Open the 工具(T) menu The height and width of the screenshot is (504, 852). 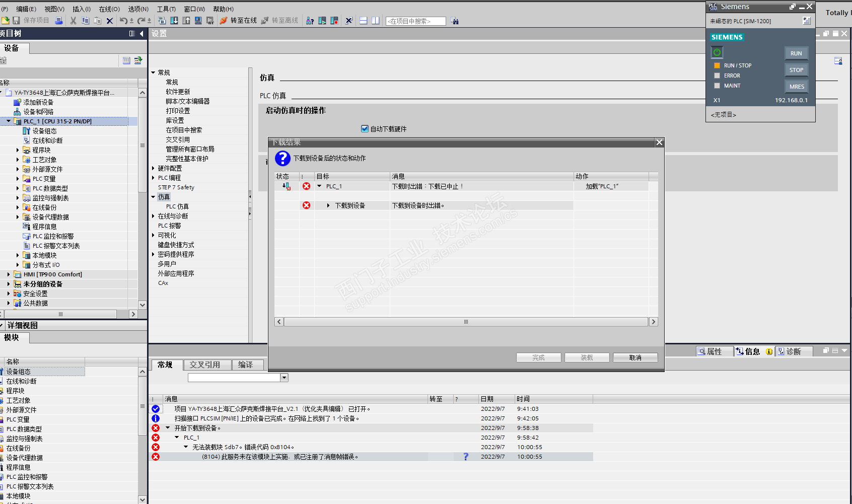tap(166, 9)
